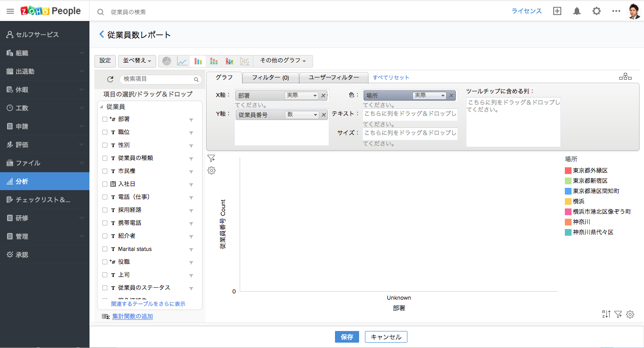Open the ユーザーフィルター tab
Viewport: 644px width, 348px height.
[x=334, y=77]
